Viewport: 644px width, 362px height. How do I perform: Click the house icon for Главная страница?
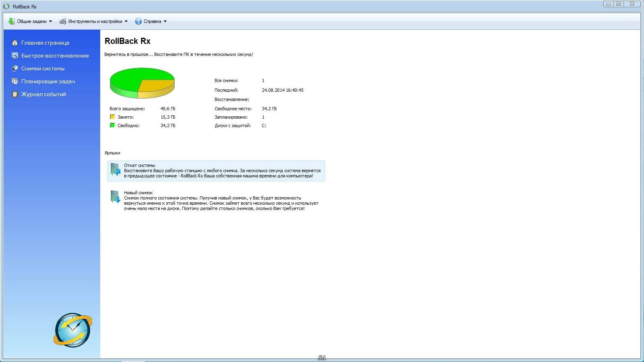(15, 43)
